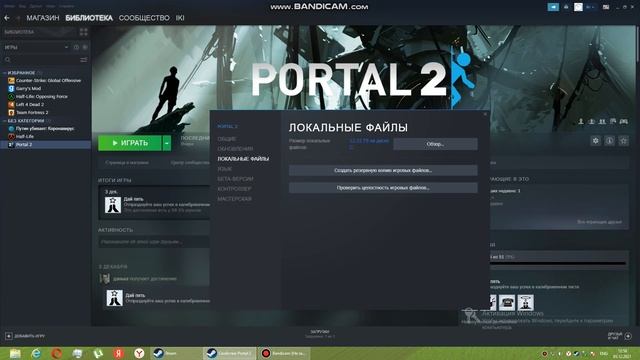
Task: Open БЕТА-ВЕРСИИ section in properties
Action: (236, 179)
